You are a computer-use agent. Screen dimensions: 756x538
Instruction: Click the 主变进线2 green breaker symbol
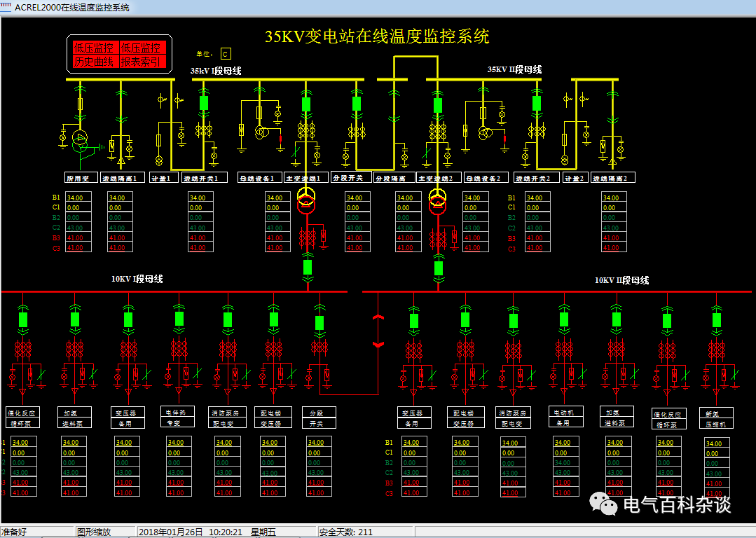438,105
